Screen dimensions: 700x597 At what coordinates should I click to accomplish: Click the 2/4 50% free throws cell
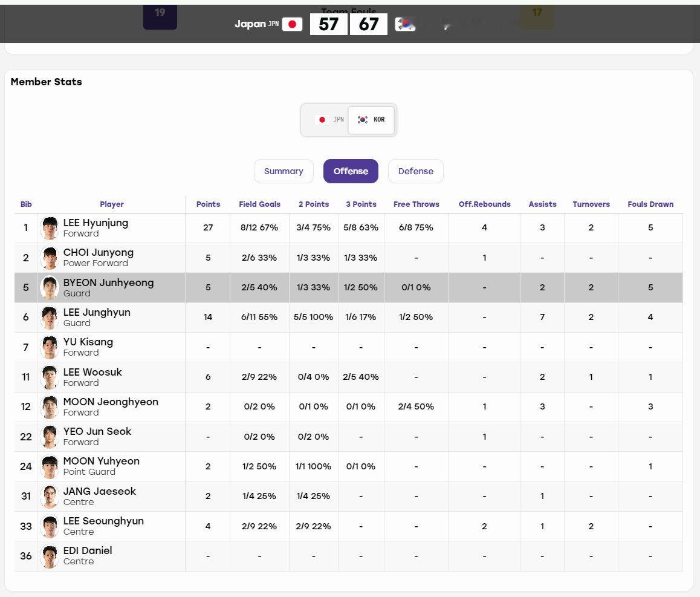(416, 406)
